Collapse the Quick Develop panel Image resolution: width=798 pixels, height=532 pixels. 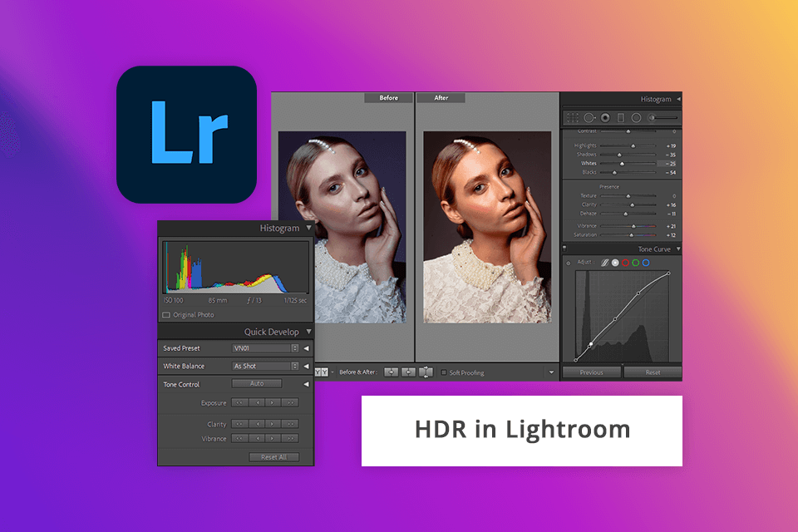[x=309, y=332]
